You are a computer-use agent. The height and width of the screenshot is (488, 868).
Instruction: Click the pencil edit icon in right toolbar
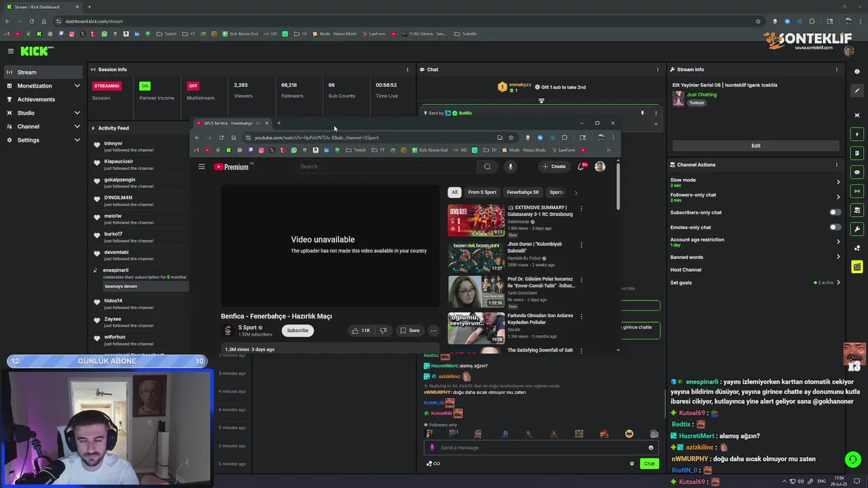click(857, 91)
